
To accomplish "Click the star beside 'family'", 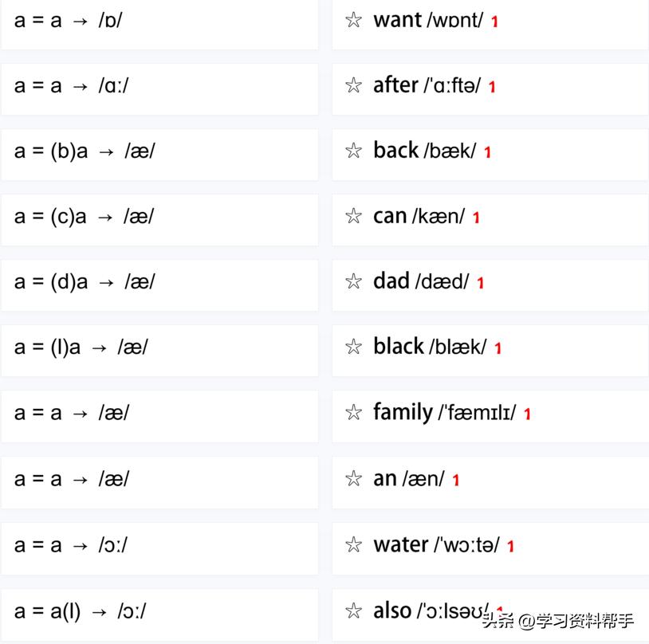I will pos(353,412).
